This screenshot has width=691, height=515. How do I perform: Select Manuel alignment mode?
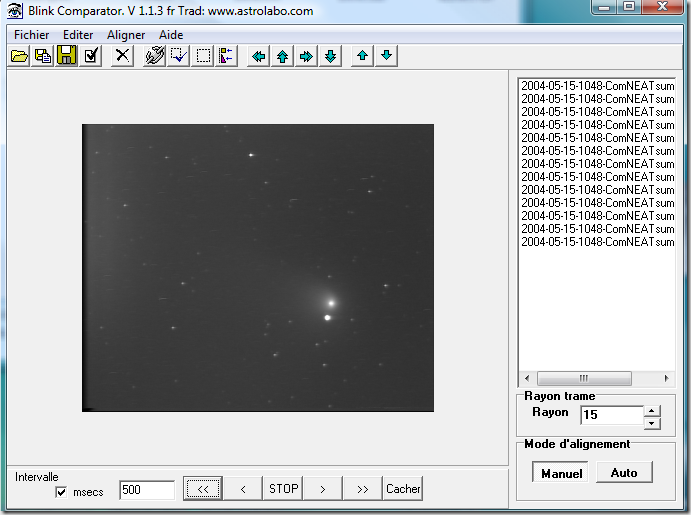[x=561, y=473]
